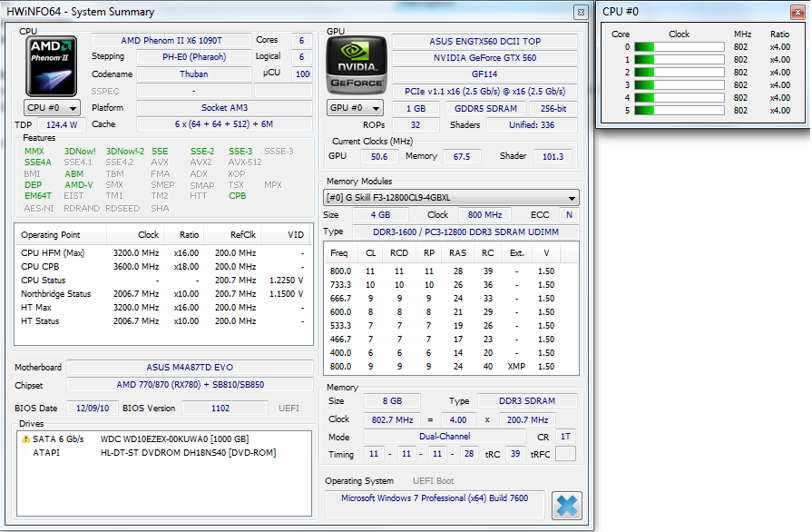The image size is (812, 532).
Task: Click the Dual-Channel mode field
Action: click(x=445, y=437)
